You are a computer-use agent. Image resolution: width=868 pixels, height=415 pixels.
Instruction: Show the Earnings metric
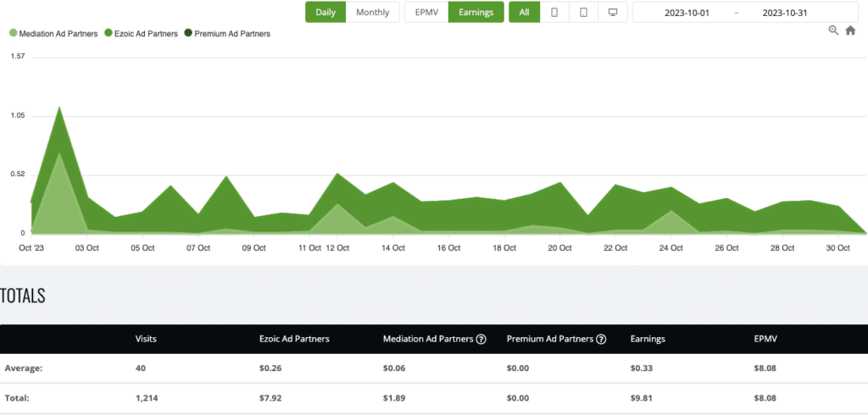pyautogui.click(x=476, y=13)
